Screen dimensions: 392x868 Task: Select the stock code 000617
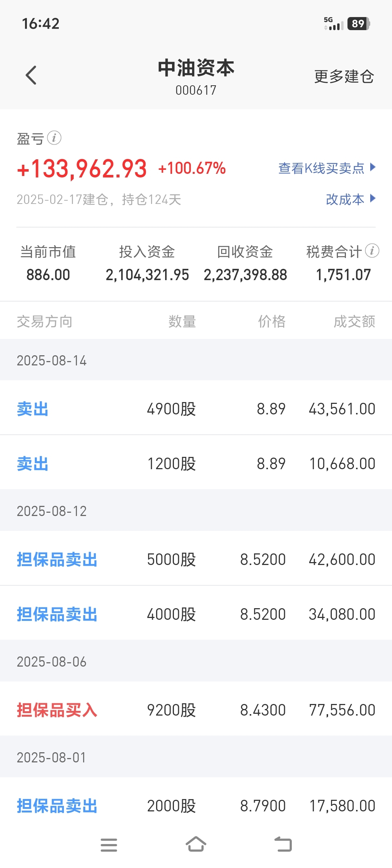196,90
